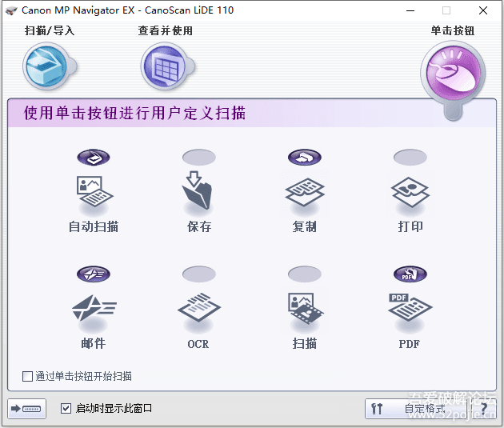Click the scanner app icon in title bar

[x=11, y=10]
